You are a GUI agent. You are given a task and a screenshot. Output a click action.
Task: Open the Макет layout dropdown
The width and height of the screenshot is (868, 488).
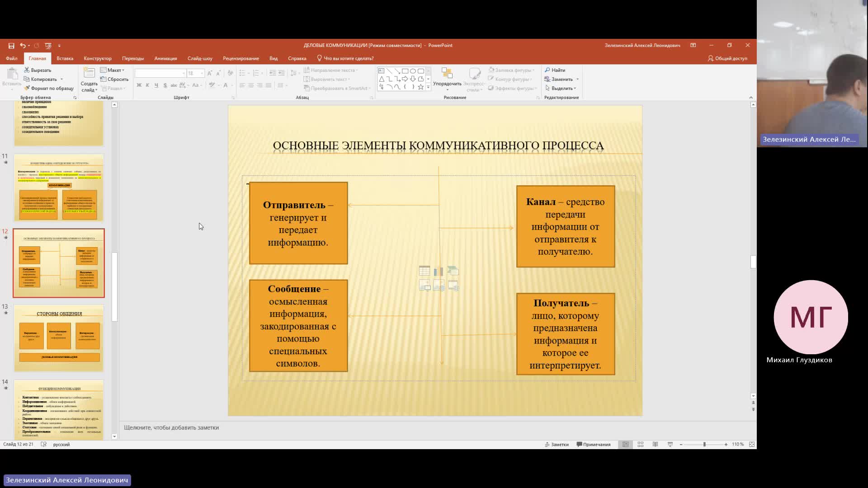[112, 70]
